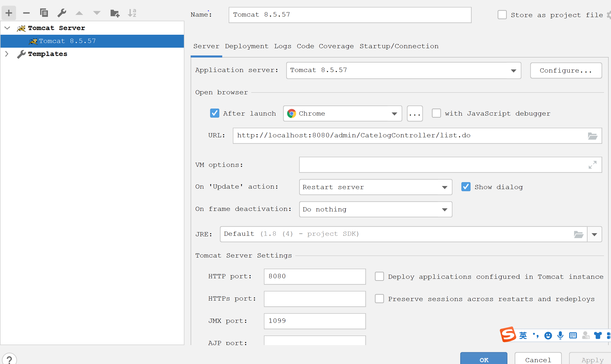Click the Name input field
This screenshot has height=364, width=611.
pos(350,15)
